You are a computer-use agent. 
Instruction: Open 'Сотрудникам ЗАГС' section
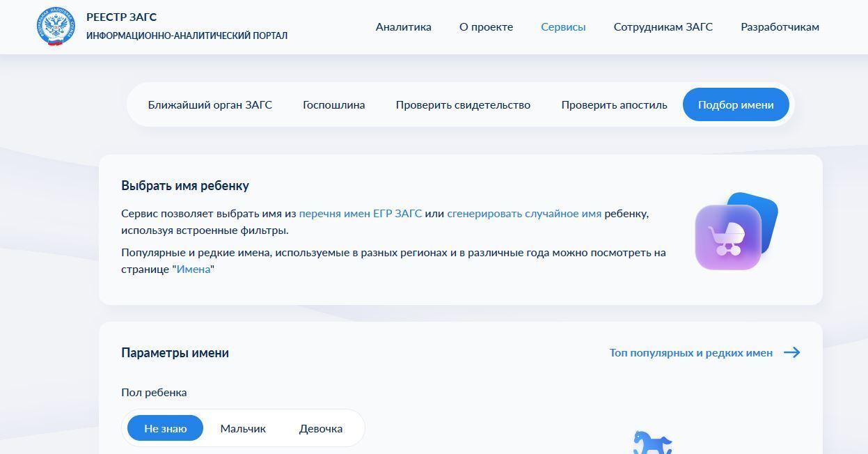pos(663,27)
